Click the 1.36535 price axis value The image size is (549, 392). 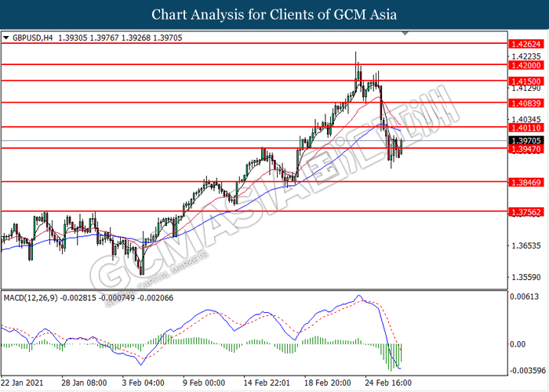click(526, 245)
